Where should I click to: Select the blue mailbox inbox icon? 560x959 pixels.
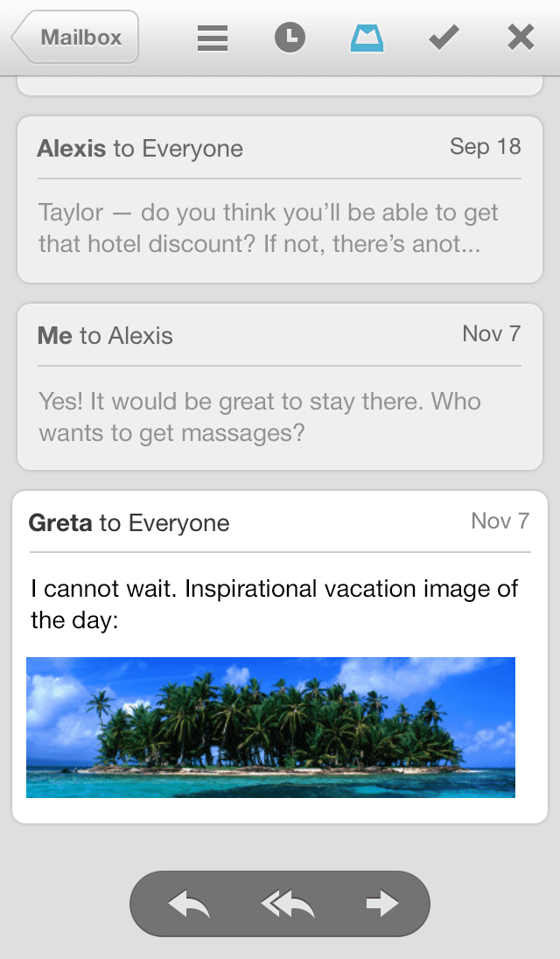367,38
